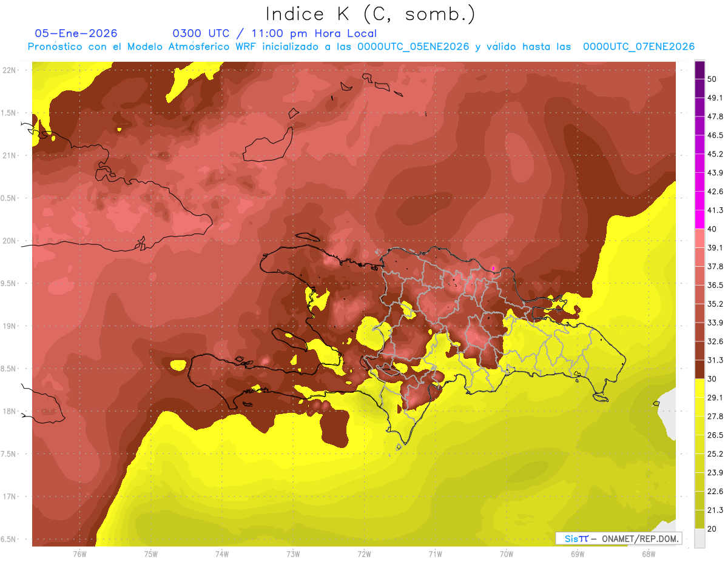Click the latitude label "21N"
This screenshot has width=728, height=562.
tap(10, 156)
